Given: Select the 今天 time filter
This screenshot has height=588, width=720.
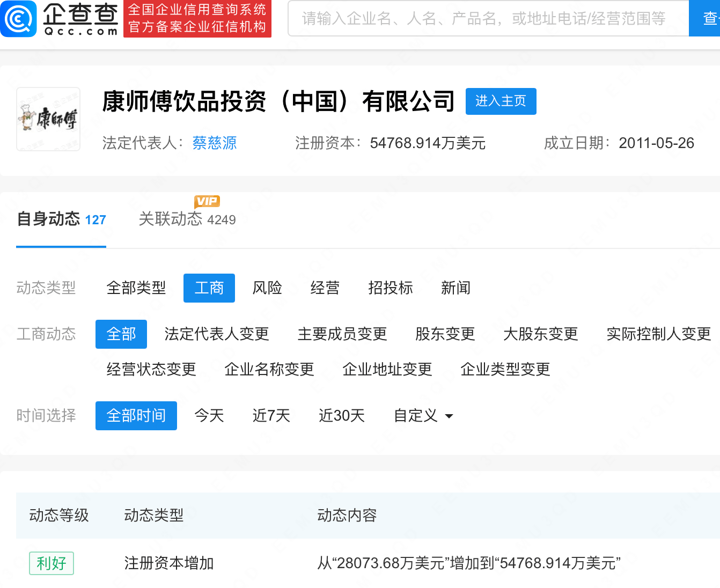Looking at the screenshot, I should pyautogui.click(x=209, y=415).
